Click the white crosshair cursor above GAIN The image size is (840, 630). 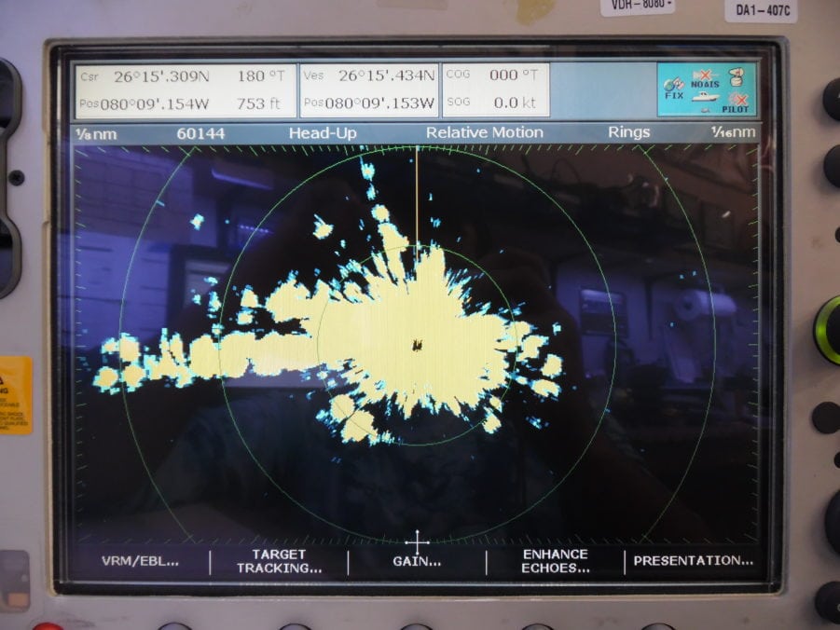418,542
